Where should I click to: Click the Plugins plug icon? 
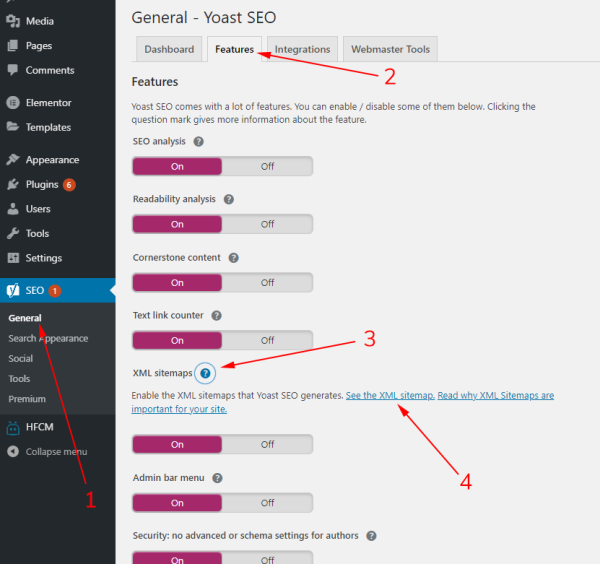tap(13, 184)
